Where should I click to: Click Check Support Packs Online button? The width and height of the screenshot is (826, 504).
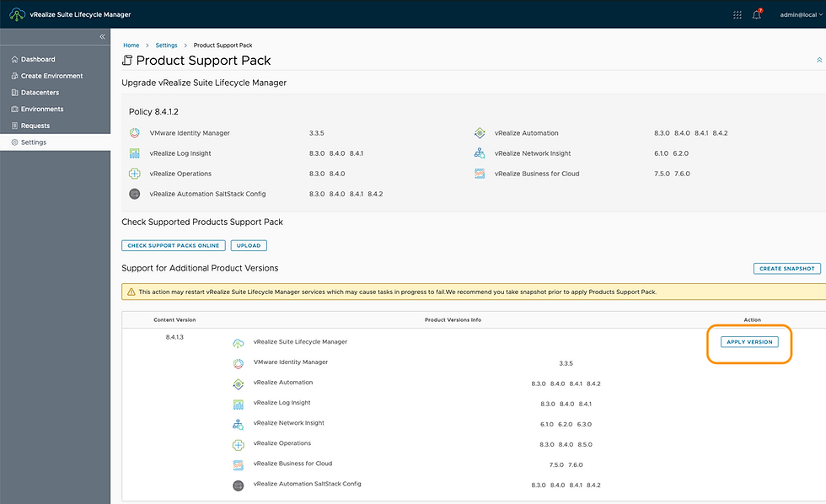pos(174,245)
